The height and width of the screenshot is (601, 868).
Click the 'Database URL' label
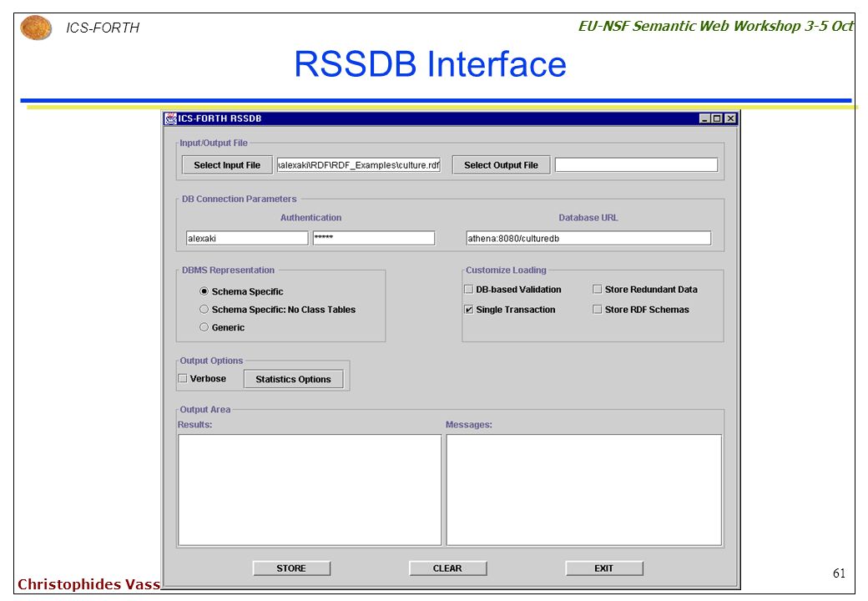[x=588, y=218]
